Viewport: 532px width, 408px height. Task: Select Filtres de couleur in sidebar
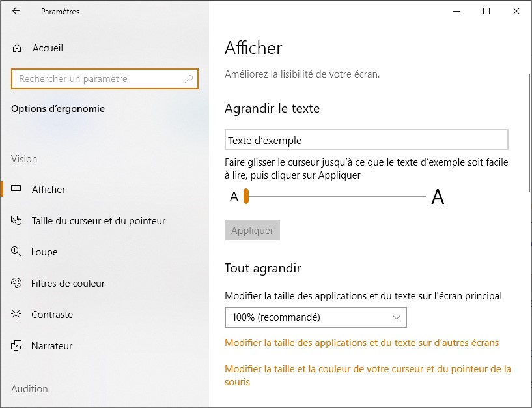(68, 284)
